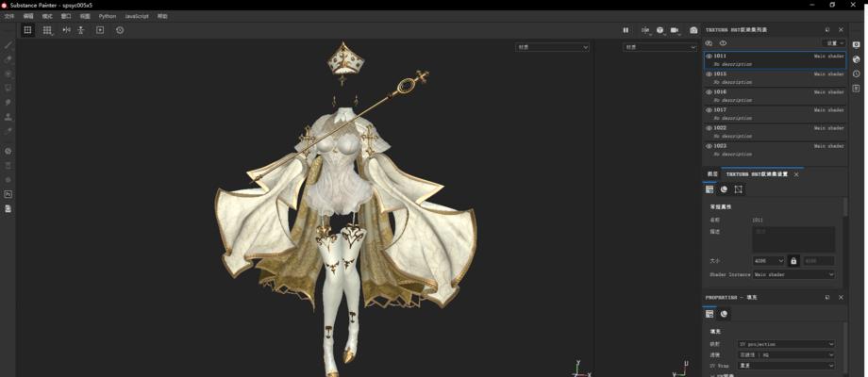Click solo eye icon above texture set list

click(709, 43)
